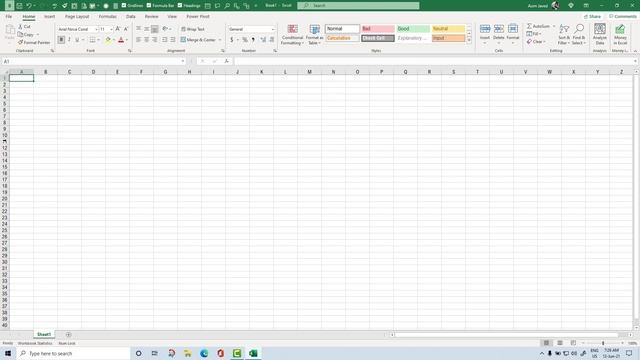The image size is (640, 360).
Task: Decrease font size with the smaller A icon
Action: (x=126, y=29)
